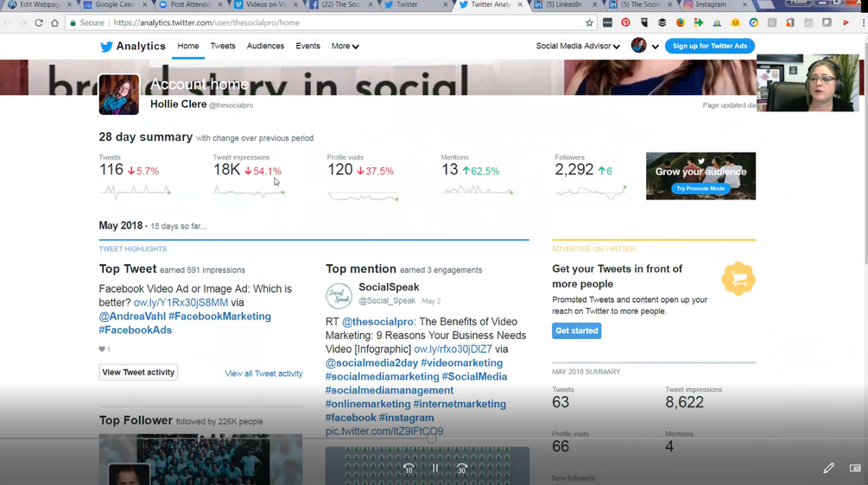Click the SocialSpeak avatar in Top mention
Viewport: 868px width, 485px height.
[339, 296]
